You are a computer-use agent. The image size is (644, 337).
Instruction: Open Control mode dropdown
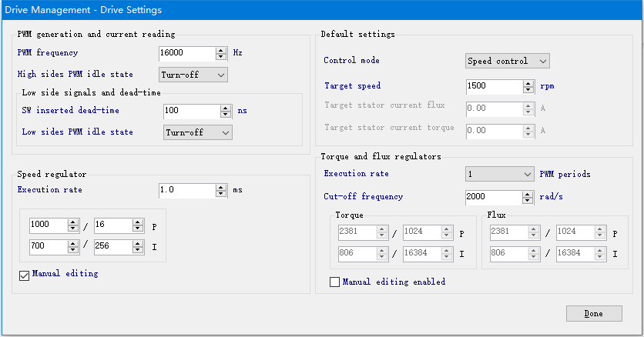coord(507,61)
